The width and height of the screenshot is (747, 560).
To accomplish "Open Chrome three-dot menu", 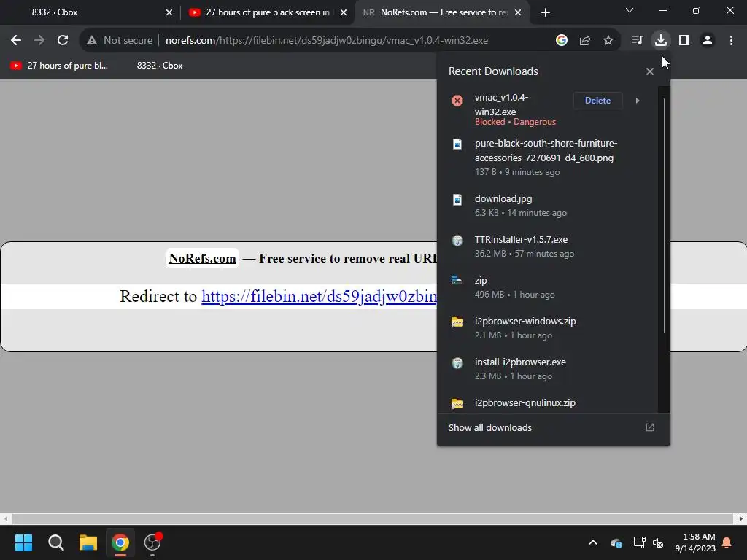I will tap(731, 41).
